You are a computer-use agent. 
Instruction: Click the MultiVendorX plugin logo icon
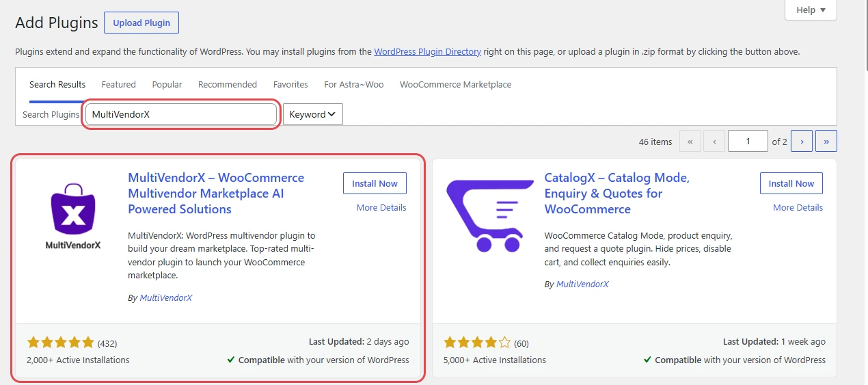click(73, 217)
